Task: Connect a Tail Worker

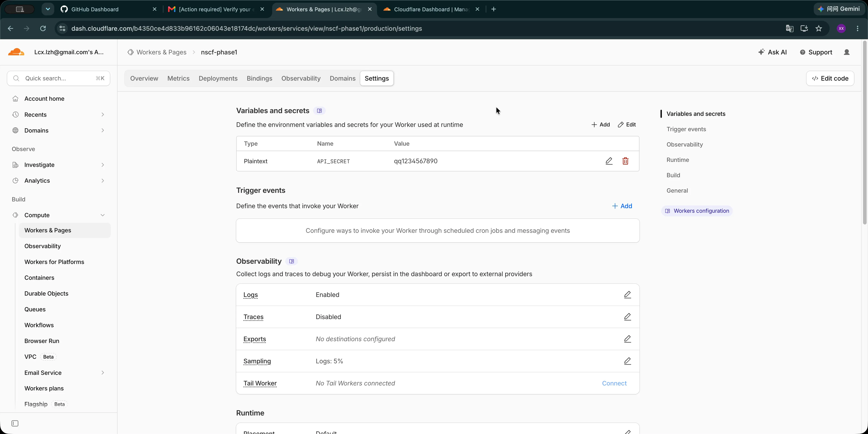Action: pos(614,383)
